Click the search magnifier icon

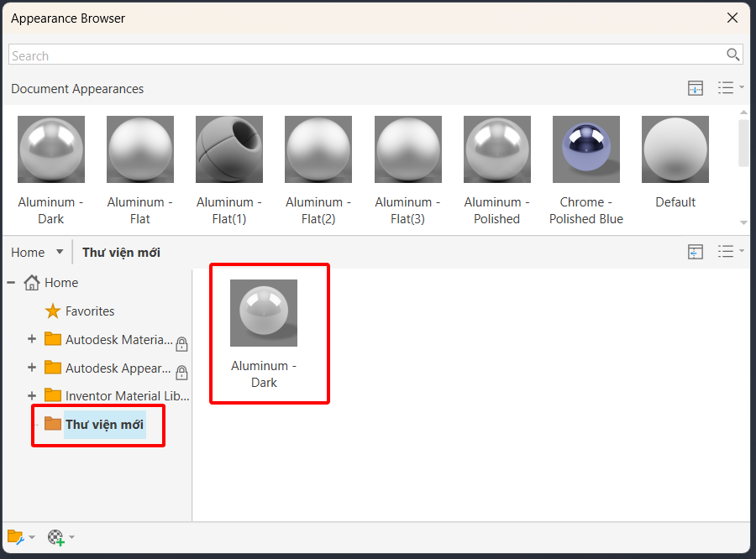732,55
